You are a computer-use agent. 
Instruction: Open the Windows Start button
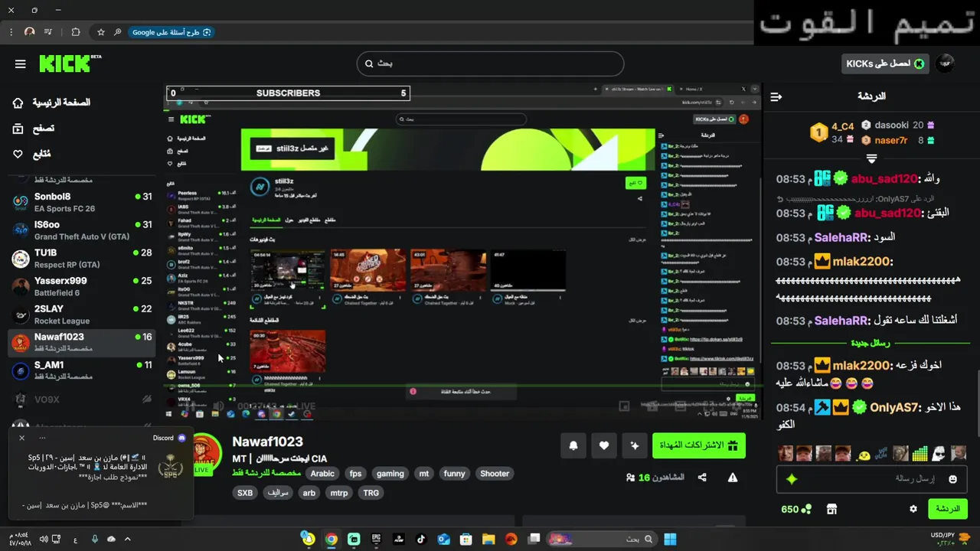tap(670, 540)
